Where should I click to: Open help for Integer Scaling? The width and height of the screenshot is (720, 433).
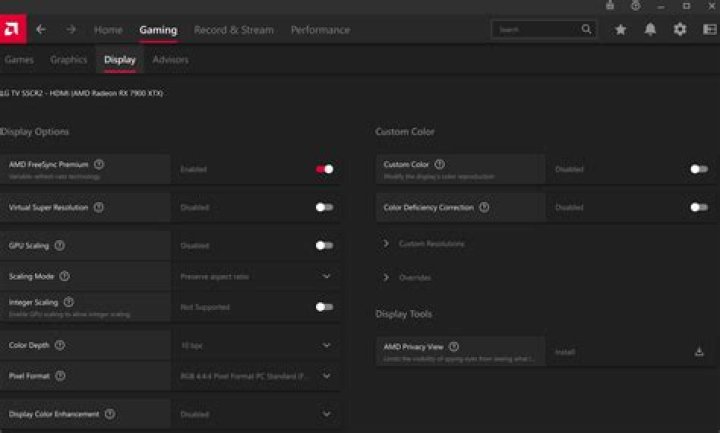(x=68, y=302)
